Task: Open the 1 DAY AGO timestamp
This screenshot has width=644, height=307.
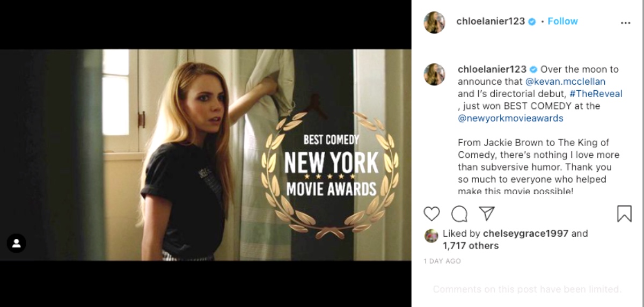Action: tap(442, 261)
